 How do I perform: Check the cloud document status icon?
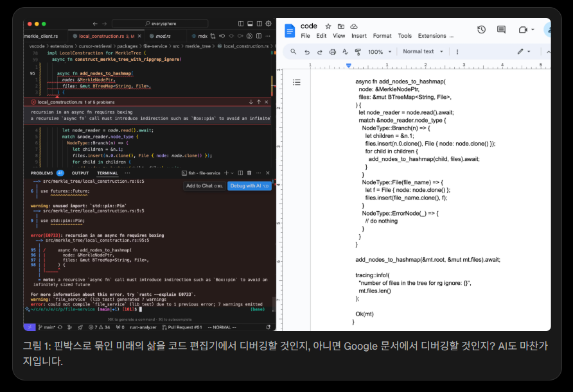pos(354,26)
